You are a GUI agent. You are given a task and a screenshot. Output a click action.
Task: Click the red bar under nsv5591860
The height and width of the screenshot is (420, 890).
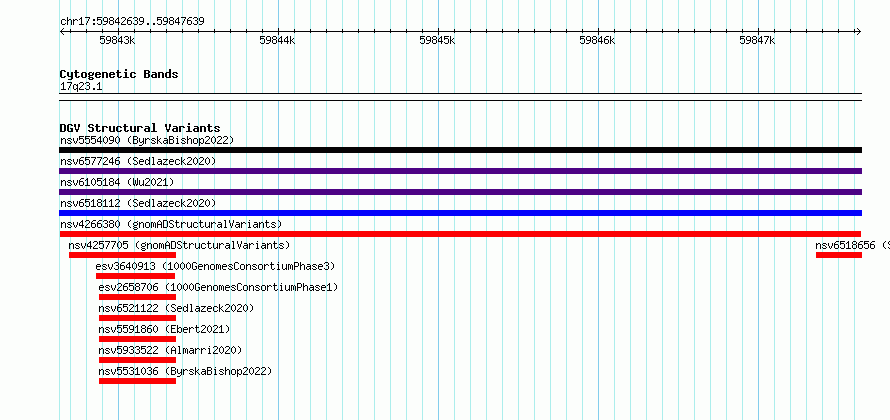pyautogui.click(x=137, y=339)
